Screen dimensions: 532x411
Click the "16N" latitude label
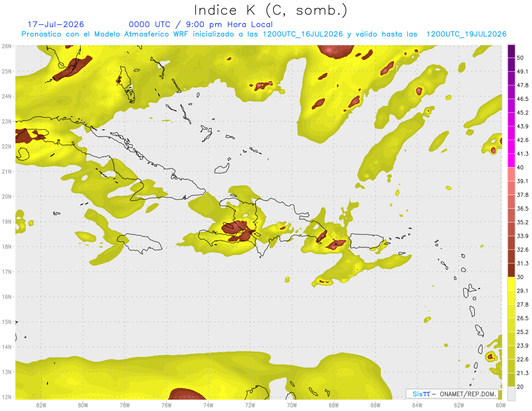coord(7,297)
